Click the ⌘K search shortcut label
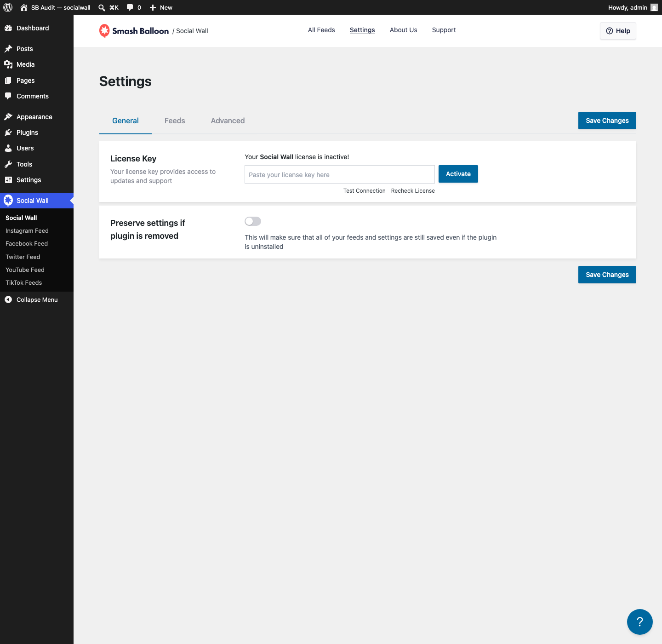Screen dimensions: 662x644 (x=114, y=7)
